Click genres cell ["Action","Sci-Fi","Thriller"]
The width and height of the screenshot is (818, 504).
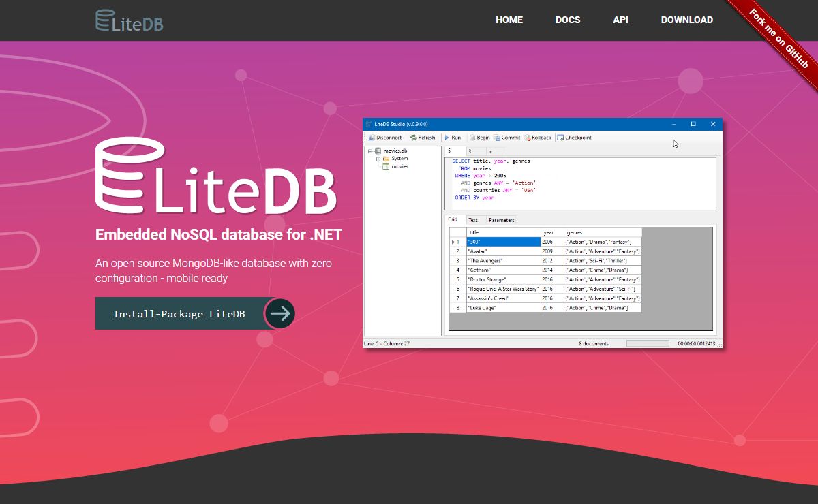coord(603,261)
